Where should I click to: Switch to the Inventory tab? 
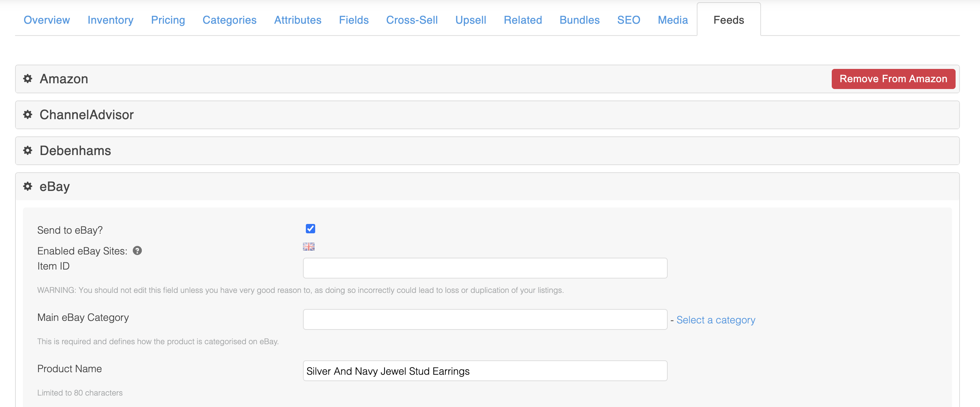pos(110,20)
